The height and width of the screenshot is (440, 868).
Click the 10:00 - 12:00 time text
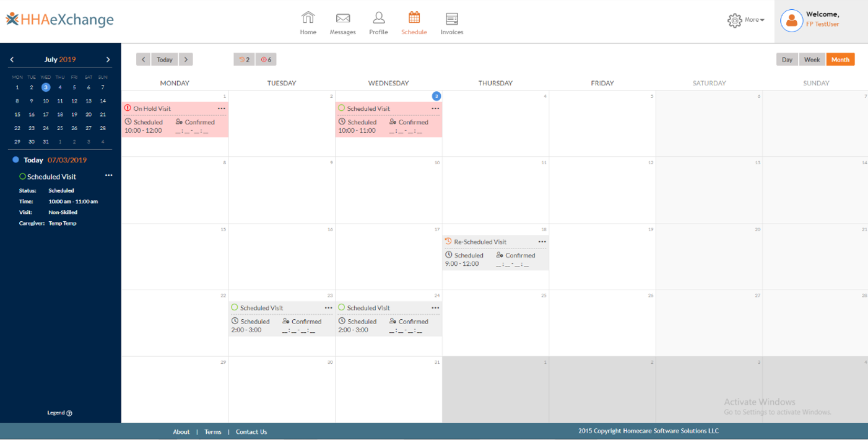click(x=144, y=131)
